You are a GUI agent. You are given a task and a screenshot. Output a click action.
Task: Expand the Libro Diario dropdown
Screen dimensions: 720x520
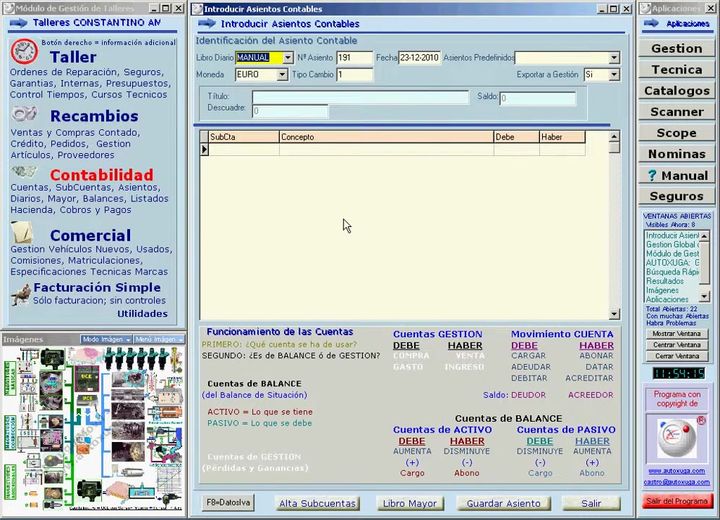[x=287, y=57]
